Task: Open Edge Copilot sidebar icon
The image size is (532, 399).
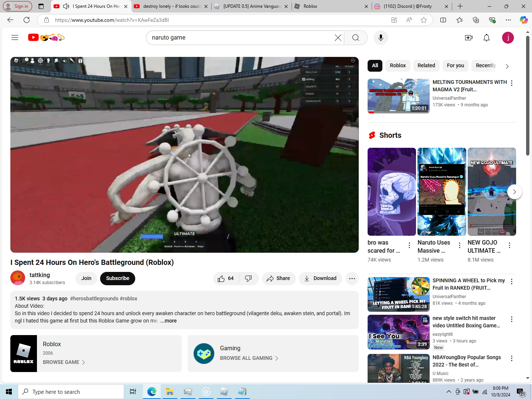Action: 524,20
